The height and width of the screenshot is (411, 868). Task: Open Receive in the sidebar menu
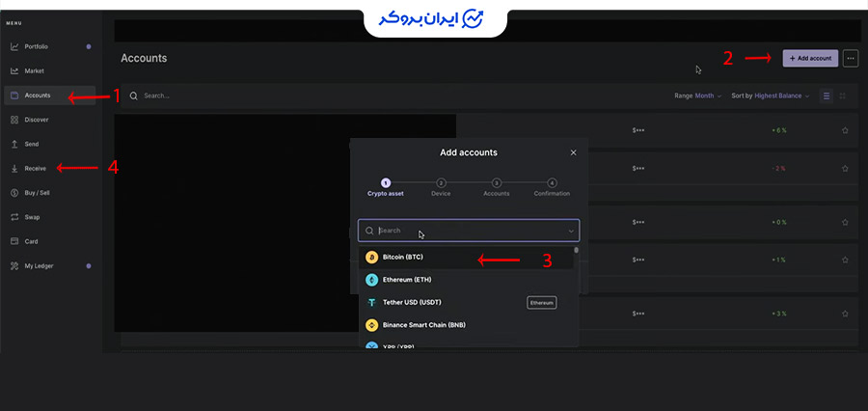pos(36,169)
